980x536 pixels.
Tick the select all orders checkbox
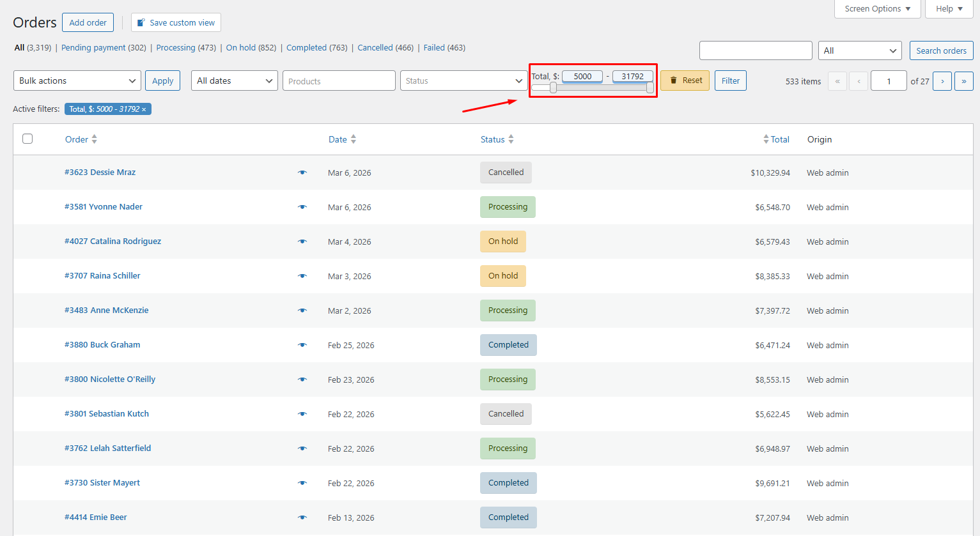pos(27,139)
